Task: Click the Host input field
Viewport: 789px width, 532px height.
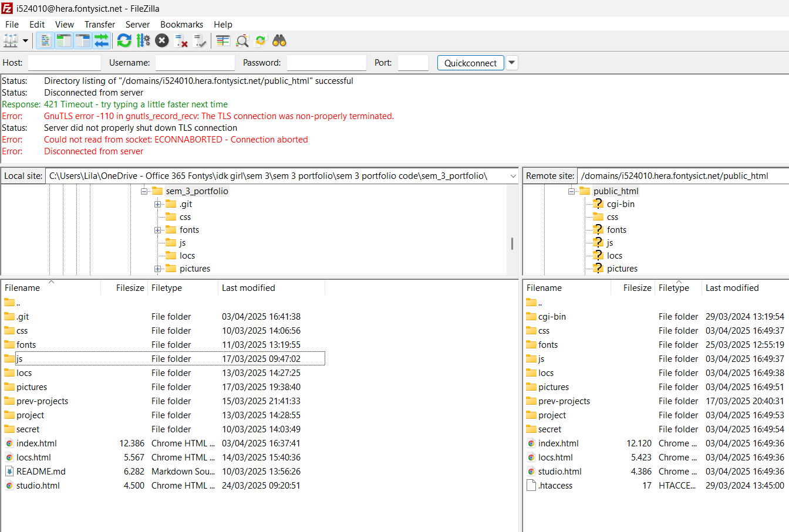Action: click(65, 63)
